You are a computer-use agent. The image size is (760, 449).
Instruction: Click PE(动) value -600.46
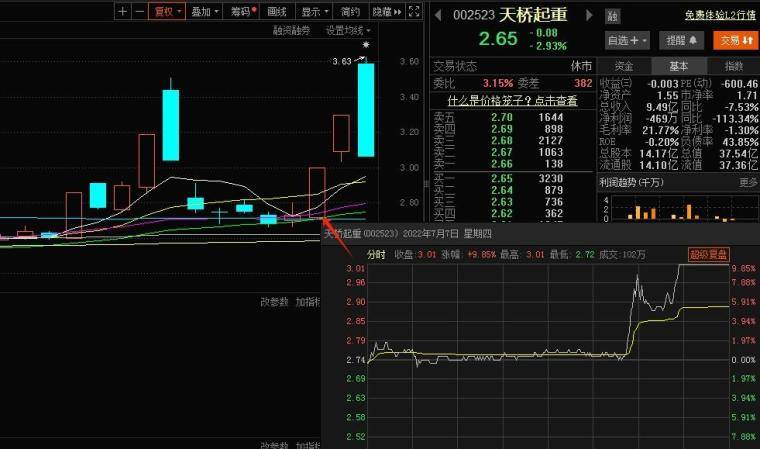(x=739, y=84)
